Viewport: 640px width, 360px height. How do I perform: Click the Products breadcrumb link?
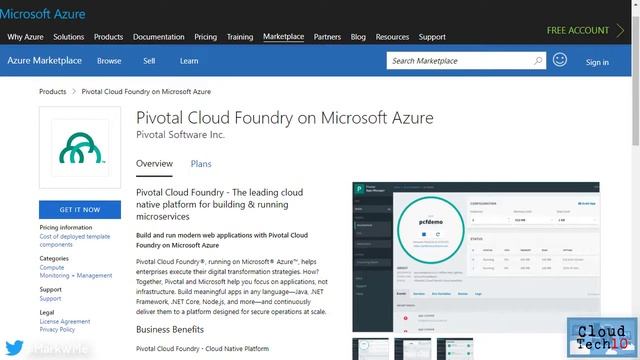[x=53, y=91]
